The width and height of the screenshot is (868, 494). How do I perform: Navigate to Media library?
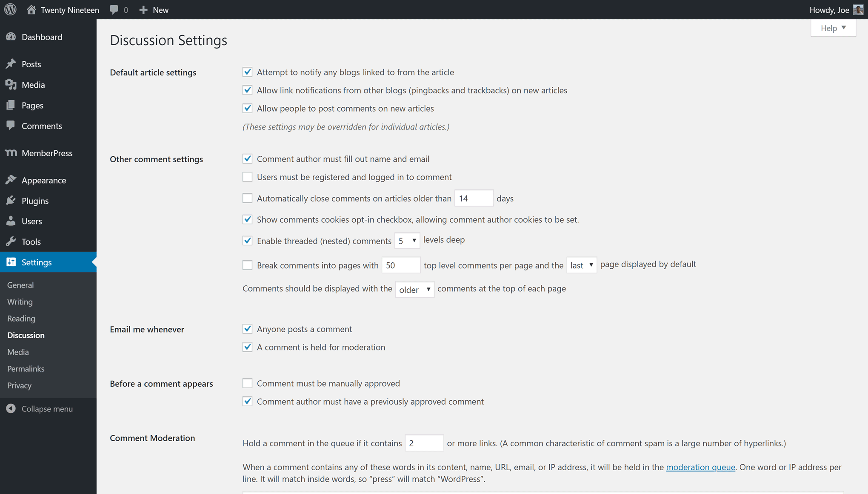[x=33, y=84]
